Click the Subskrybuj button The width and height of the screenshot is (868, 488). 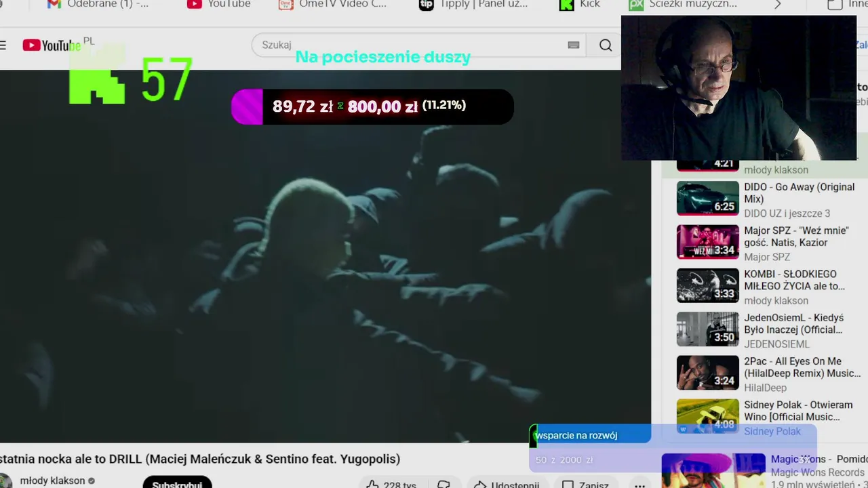pos(177,483)
